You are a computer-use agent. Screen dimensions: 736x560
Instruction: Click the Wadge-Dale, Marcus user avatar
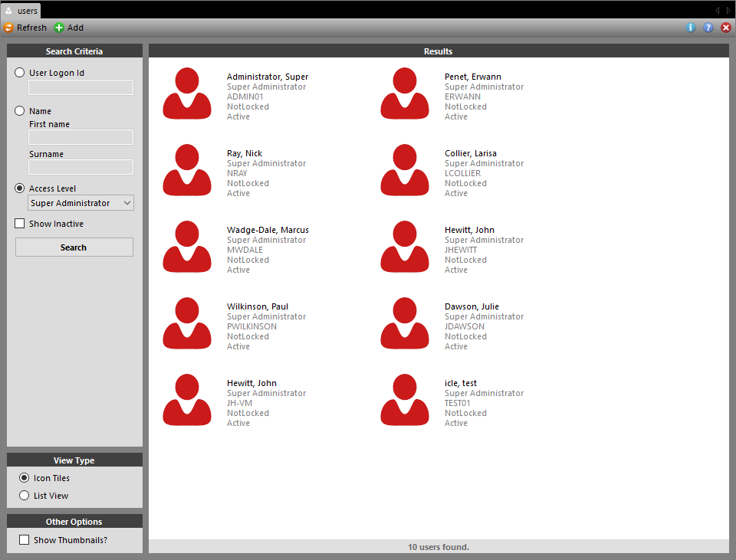click(187, 247)
